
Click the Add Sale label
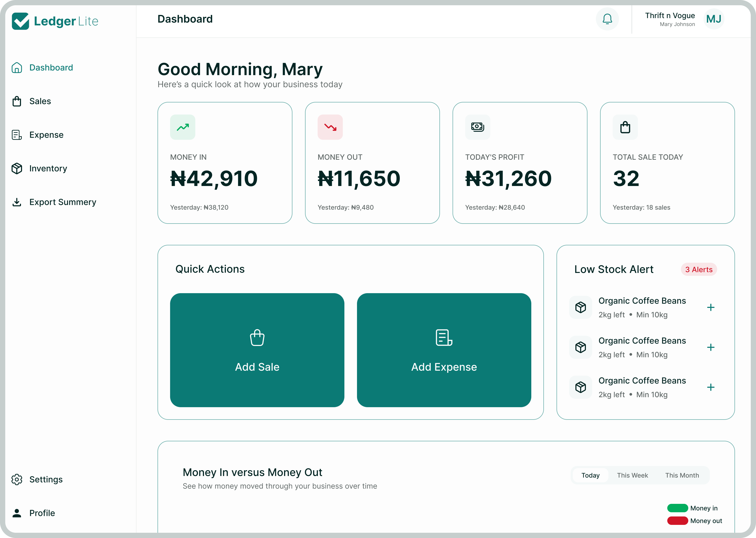coord(257,367)
